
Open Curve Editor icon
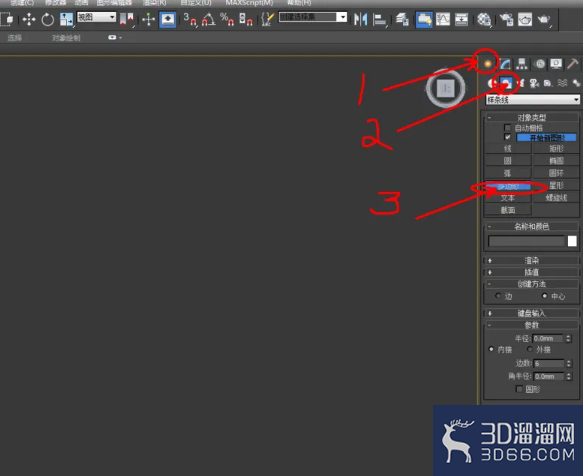443,19
